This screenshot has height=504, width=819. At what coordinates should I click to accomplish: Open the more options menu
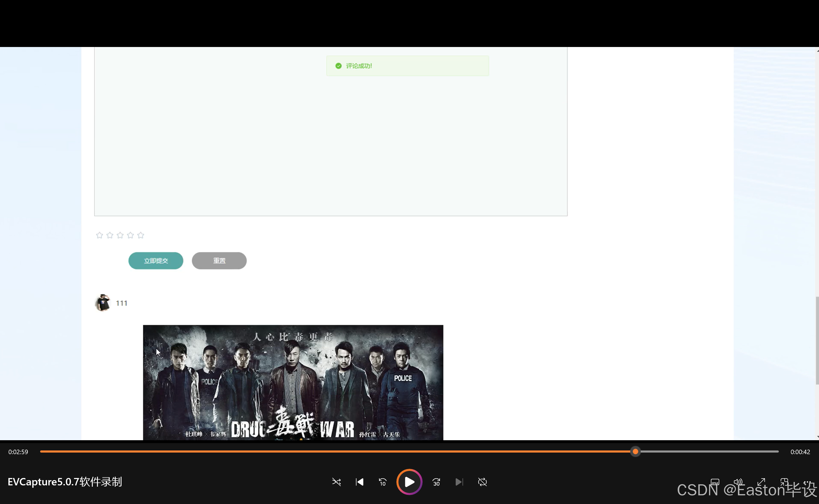click(x=807, y=482)
